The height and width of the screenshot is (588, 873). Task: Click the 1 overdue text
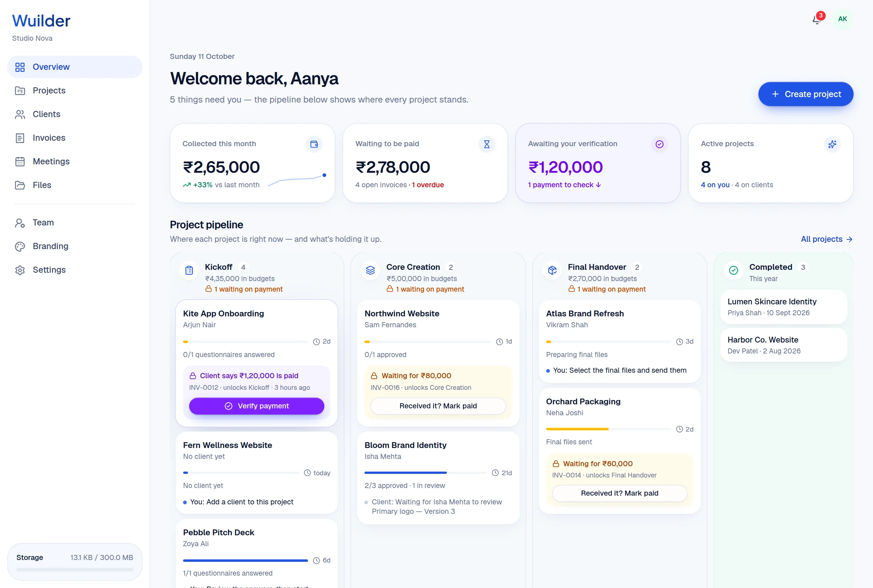[x=427, y=185]
